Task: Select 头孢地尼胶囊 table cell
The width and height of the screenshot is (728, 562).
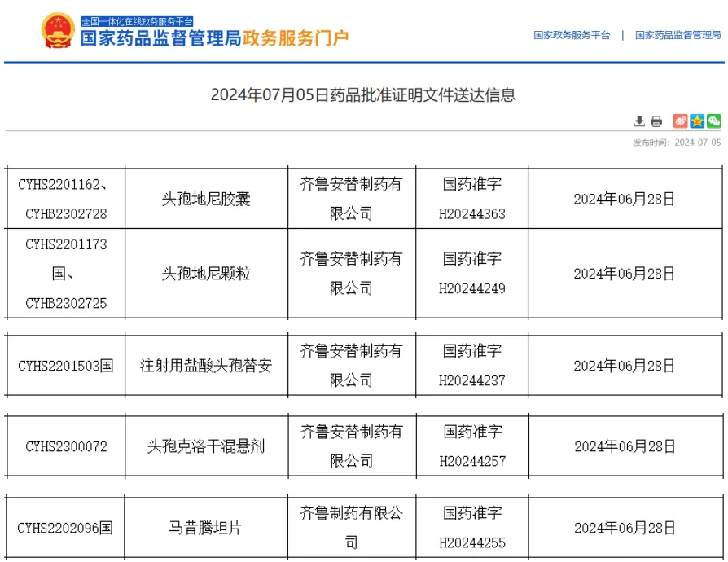Action: (206, 199)
